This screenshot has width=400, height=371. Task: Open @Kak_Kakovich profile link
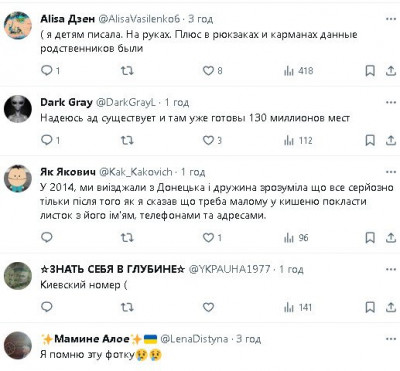point(136,172)
